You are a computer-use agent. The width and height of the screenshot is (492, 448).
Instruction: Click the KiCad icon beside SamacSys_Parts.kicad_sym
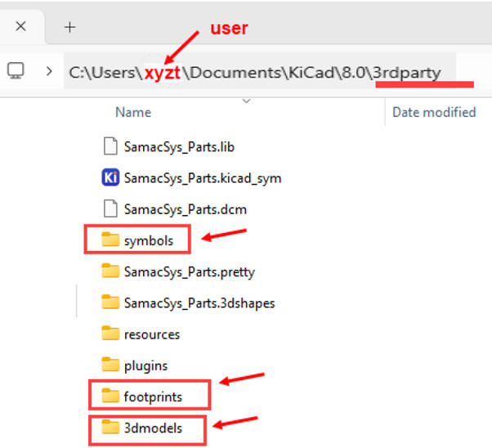(110, 177)
